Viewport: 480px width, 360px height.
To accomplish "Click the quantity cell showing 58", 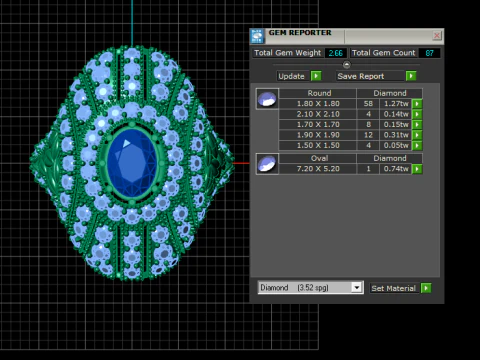I will (368, 104).
